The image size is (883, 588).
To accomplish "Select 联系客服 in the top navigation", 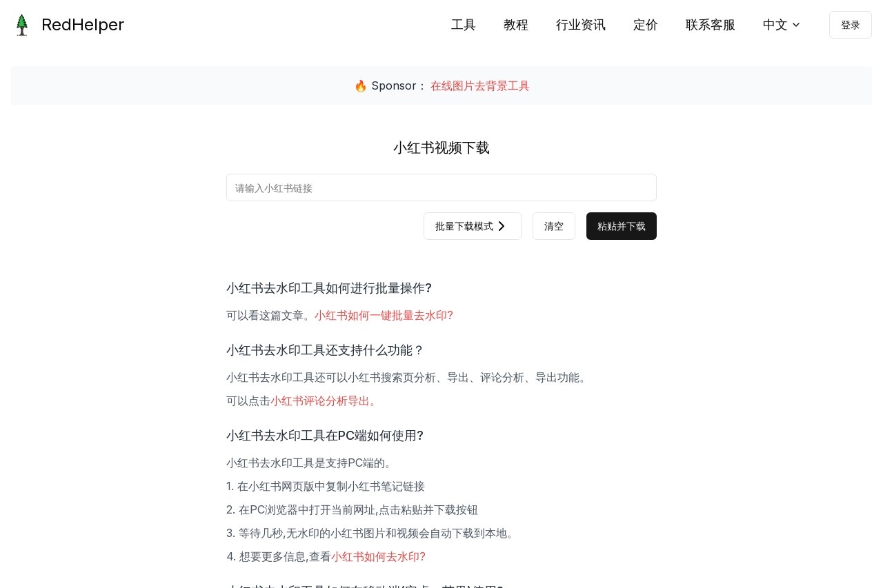I will pyautogui.click(x=710, y=25).
